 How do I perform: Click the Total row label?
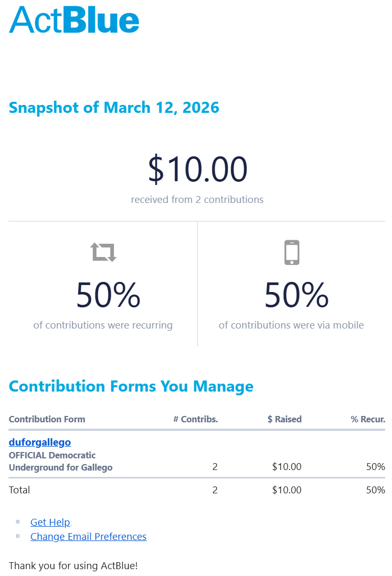coord(20,490)
